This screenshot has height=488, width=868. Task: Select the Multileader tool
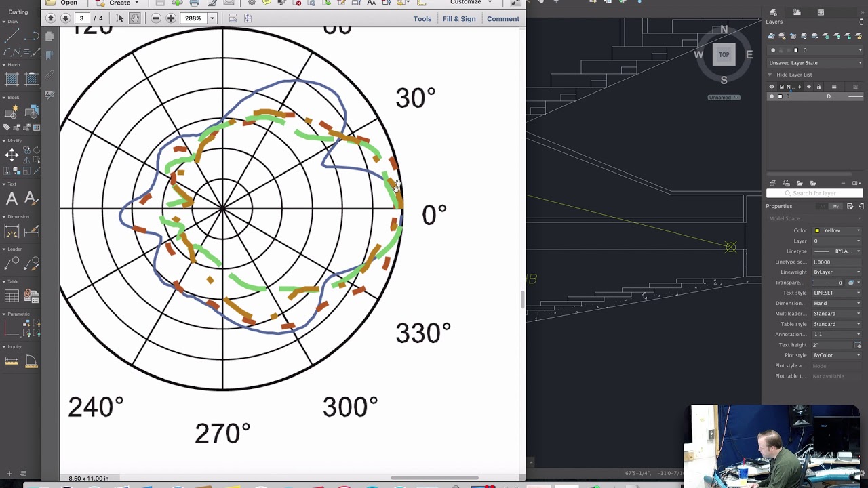(x=12, y=264)
